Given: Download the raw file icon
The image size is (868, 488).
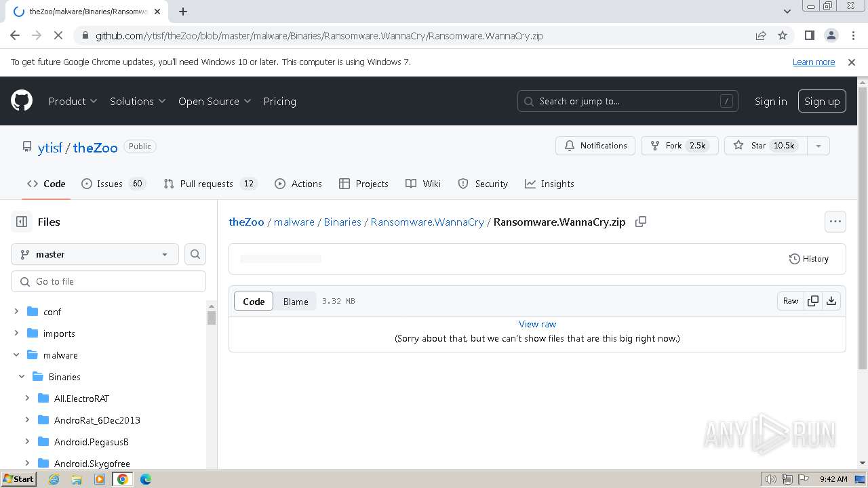Looking at the screenshot, I should (831, 301).
